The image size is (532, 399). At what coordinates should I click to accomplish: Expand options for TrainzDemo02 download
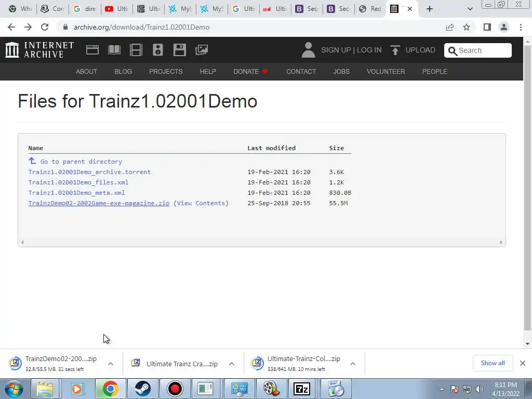[x=111, y=364]
